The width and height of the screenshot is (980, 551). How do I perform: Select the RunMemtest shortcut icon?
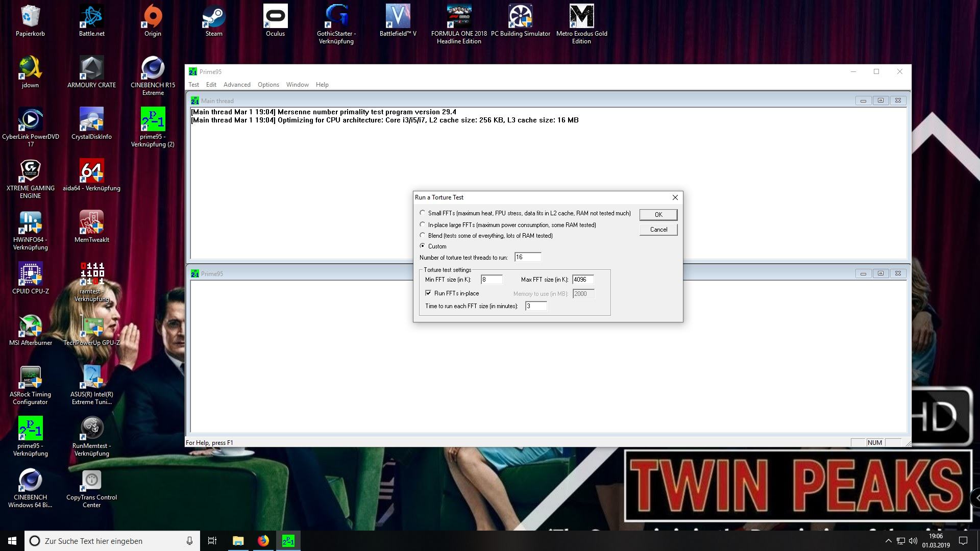click(x=92, y=437)
